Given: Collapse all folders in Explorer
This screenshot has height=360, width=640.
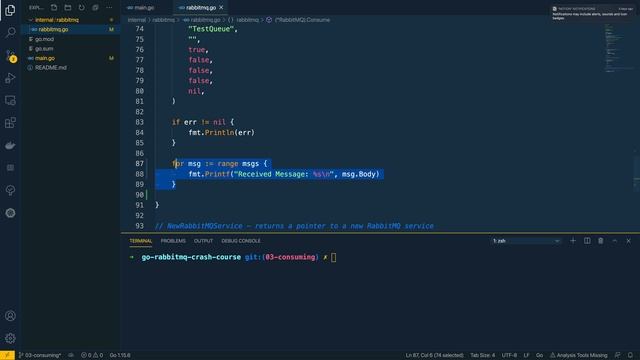Looking at the screenshot, I should pos(95,7).
